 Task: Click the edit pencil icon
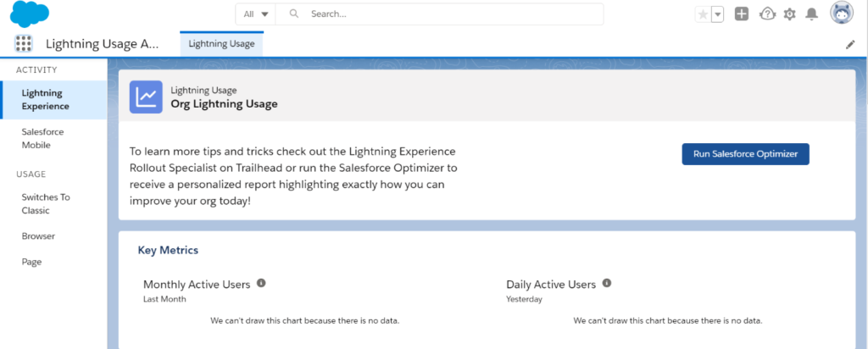point(850,45)
